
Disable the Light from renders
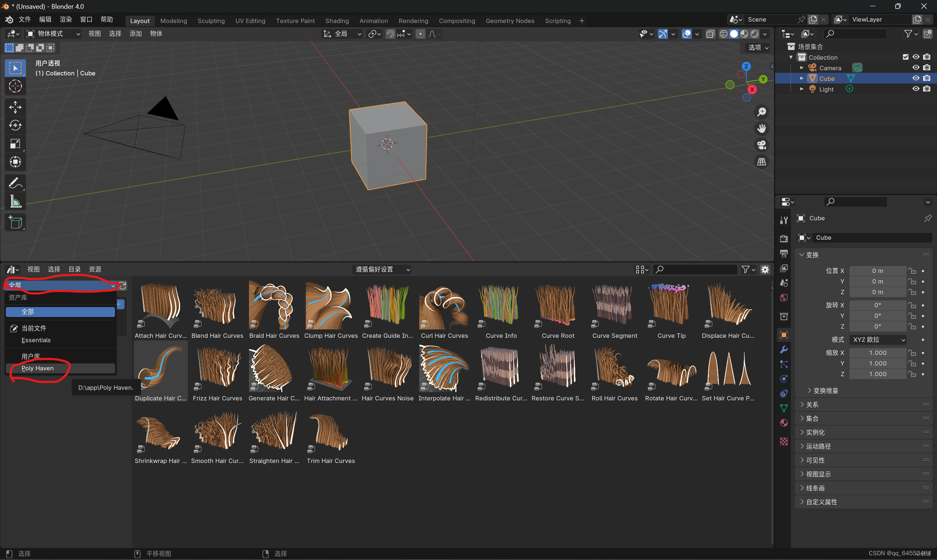pos(927,89)
